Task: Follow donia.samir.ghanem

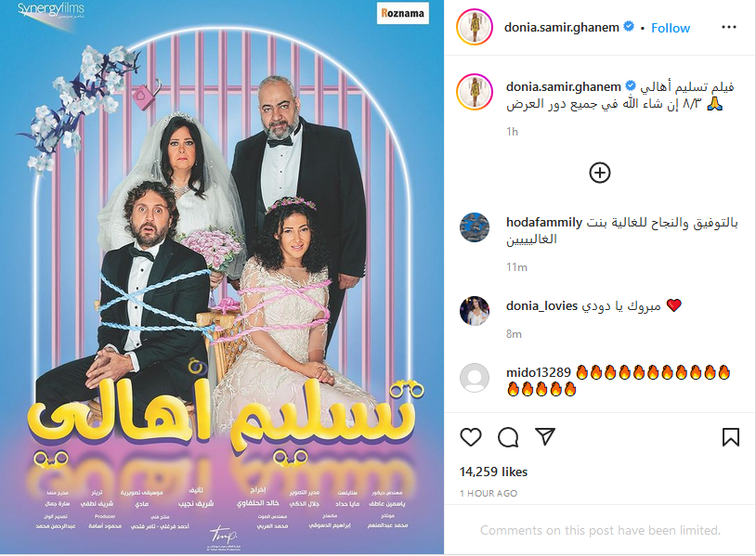Action: 671,28
